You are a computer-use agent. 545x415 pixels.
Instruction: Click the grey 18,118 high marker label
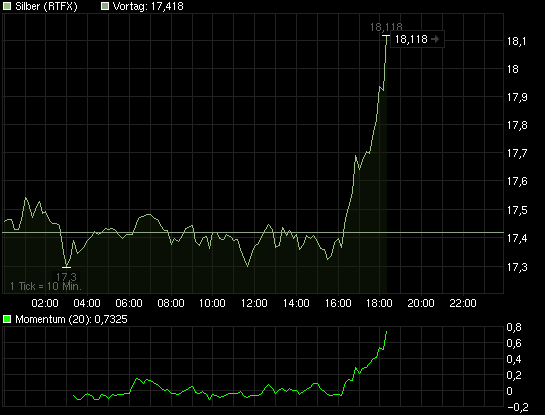(x=386, y=27)
